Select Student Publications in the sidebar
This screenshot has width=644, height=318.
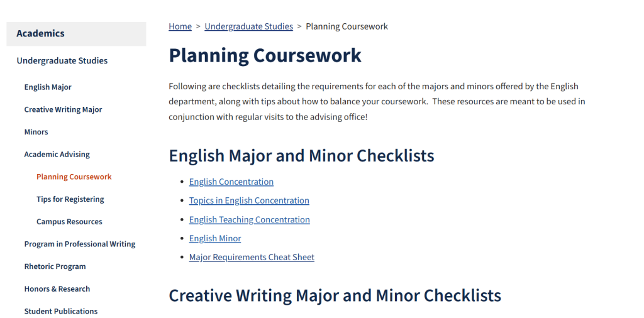(x=61, y=311)
